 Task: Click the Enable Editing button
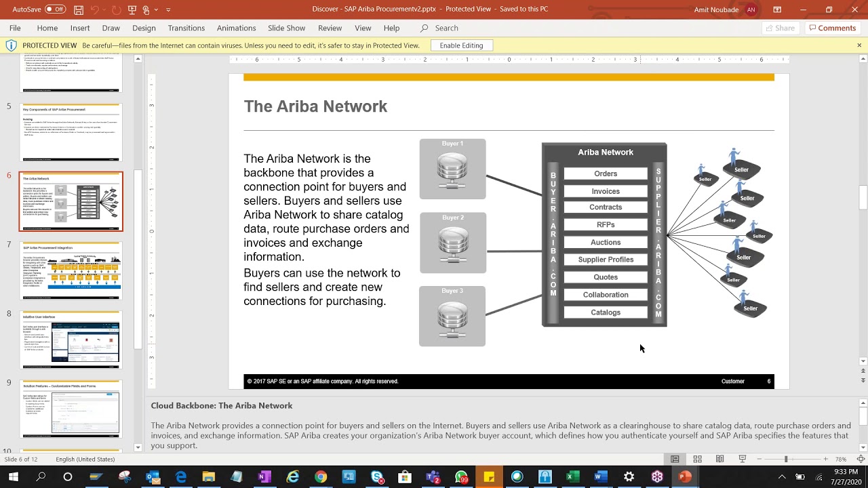[x=461, y=45]
